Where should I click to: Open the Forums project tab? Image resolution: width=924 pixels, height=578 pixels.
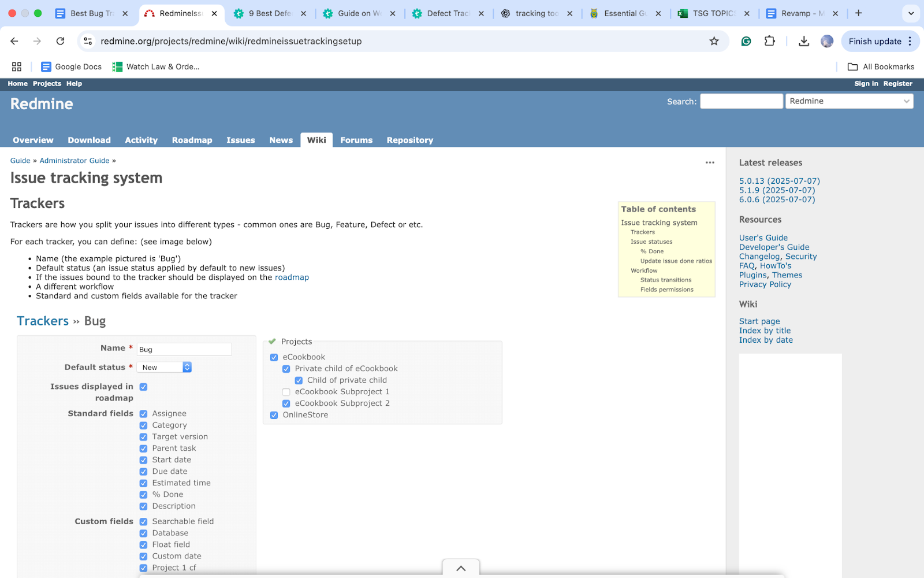[356, 140]
